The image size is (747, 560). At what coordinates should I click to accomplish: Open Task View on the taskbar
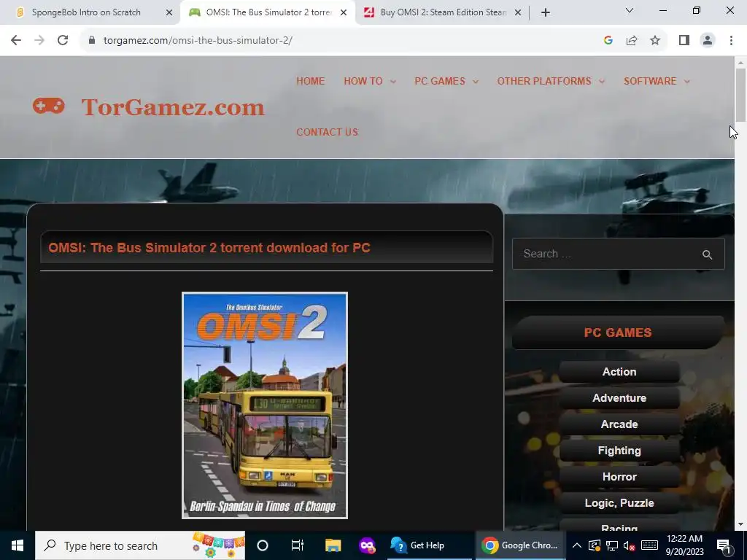(x=298, y=545)
